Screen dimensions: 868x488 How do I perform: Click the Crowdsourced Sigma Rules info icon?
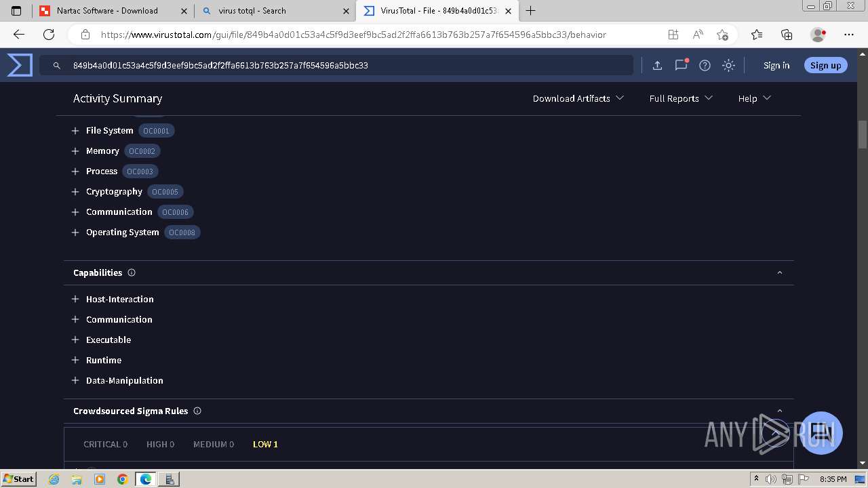[x=197, y=411]
